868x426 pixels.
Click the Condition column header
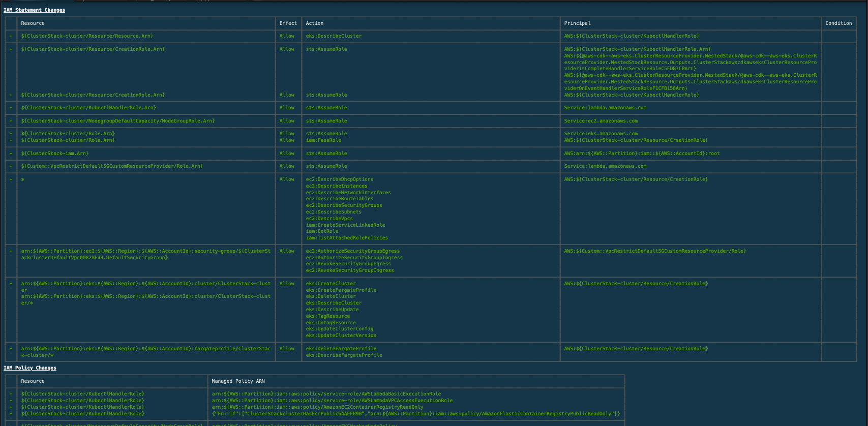coord(838,23)
